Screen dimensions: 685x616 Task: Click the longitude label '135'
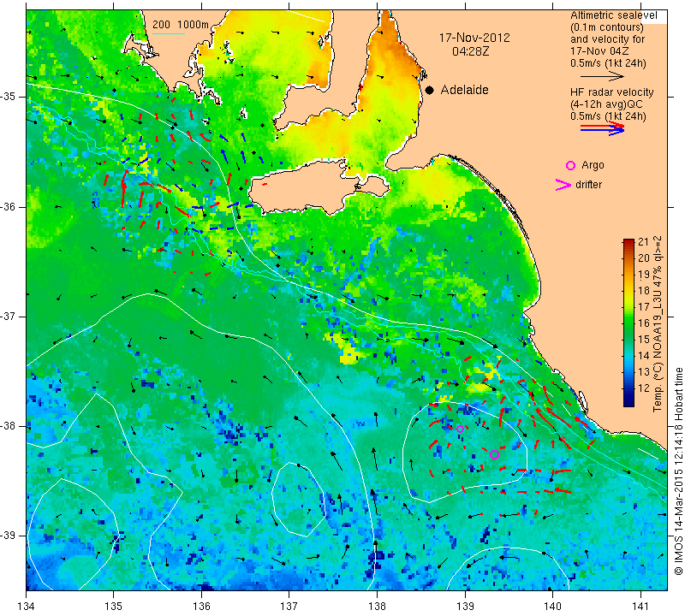[x=114, y=606]
